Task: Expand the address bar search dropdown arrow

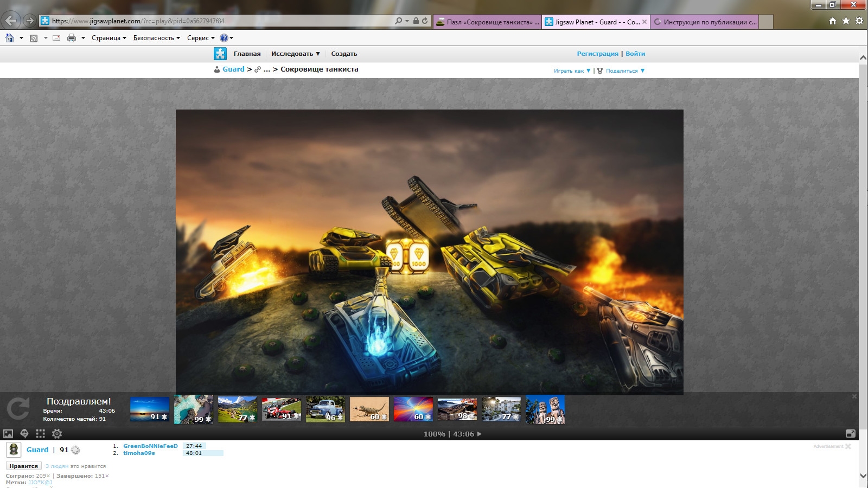Action: click(407, 21)
